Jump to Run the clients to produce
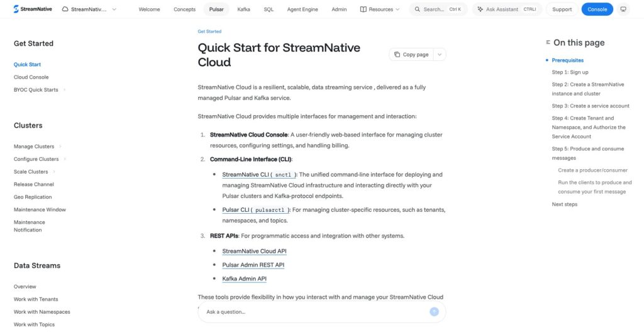Image resolution: width=644 pixels, height=332 pixels. tap(595, 187)
